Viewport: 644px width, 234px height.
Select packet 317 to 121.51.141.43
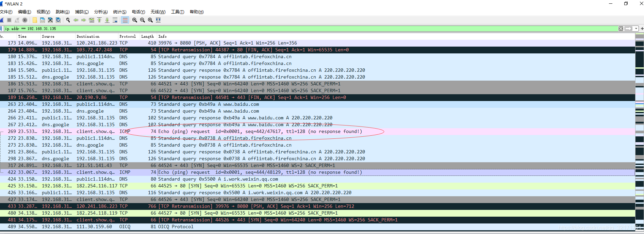tap(317, 166)
